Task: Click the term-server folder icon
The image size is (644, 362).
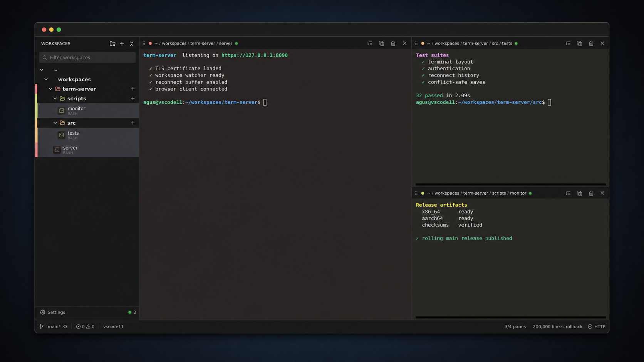Action: tap(58, 89)
